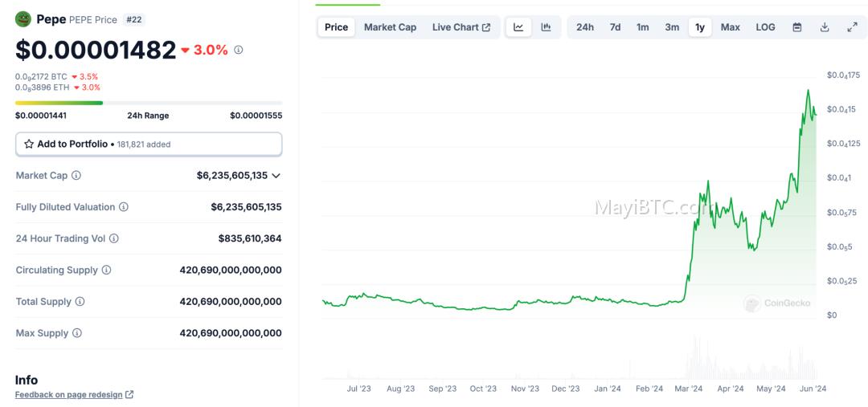Click the $0.0₅5 y-axis label

point(840,246)
